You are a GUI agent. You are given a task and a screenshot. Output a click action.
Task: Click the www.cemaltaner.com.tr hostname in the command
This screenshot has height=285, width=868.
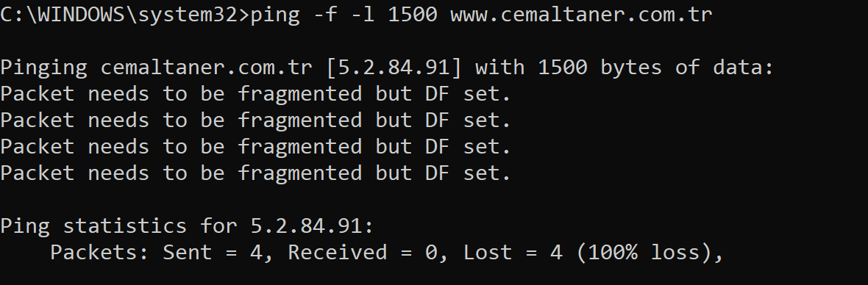click(x=581, y=14)
